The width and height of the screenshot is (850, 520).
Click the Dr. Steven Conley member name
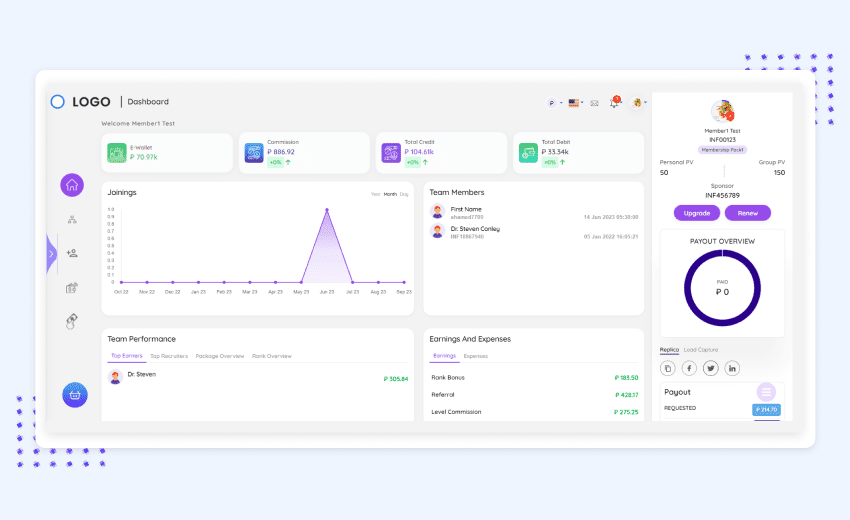475,229
